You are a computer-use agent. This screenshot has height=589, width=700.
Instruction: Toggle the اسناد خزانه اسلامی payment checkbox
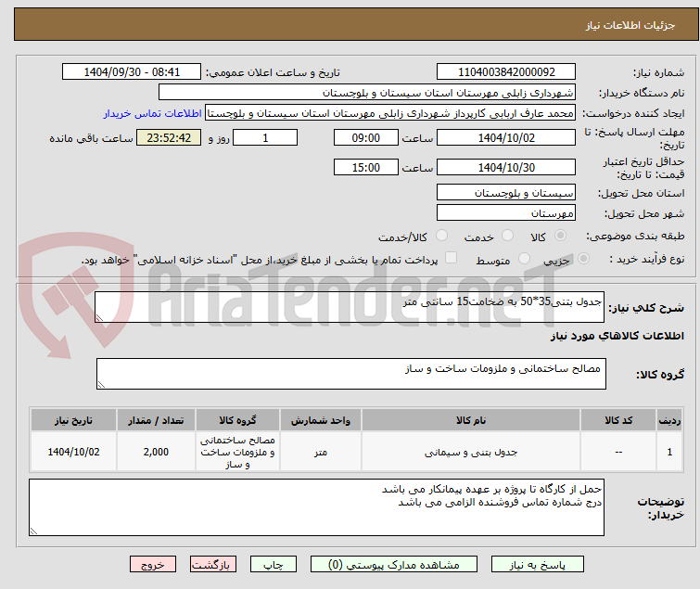tap(452, 258)
